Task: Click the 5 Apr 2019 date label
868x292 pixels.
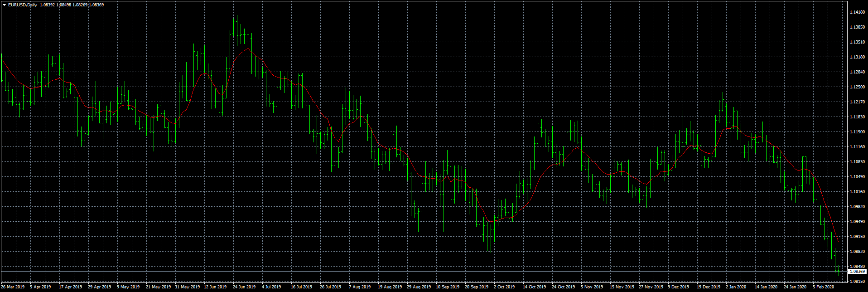Action: pos(40,287)
